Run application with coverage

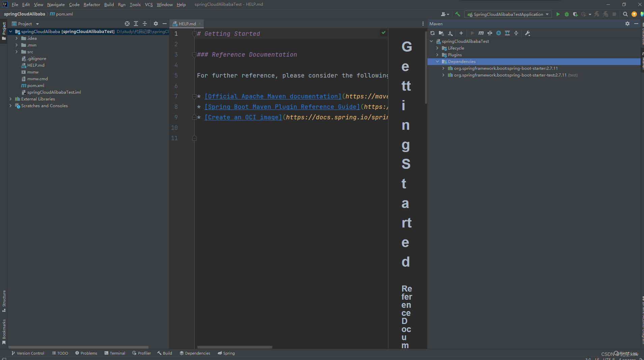(576, 14)
